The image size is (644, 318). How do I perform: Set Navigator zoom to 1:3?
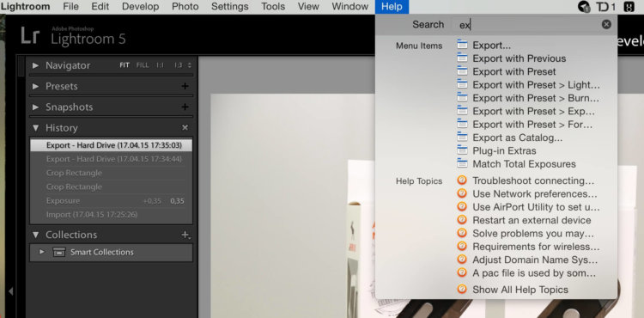tap(178, 65)
